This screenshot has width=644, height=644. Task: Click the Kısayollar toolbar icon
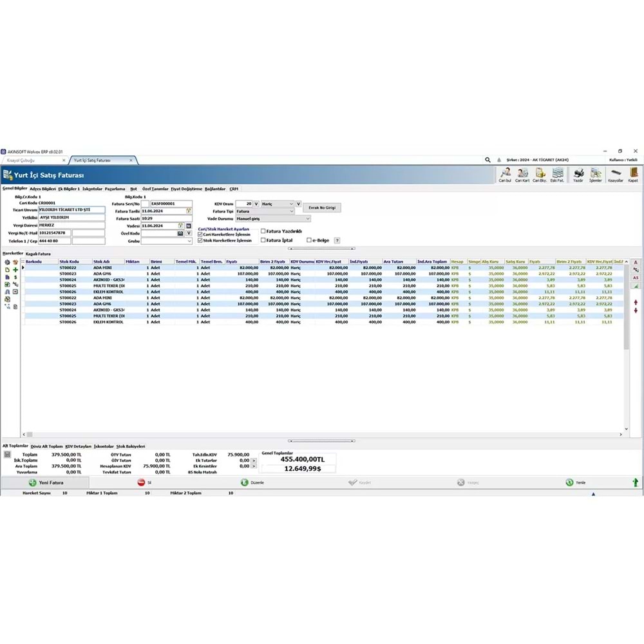[x=615, y=174]
